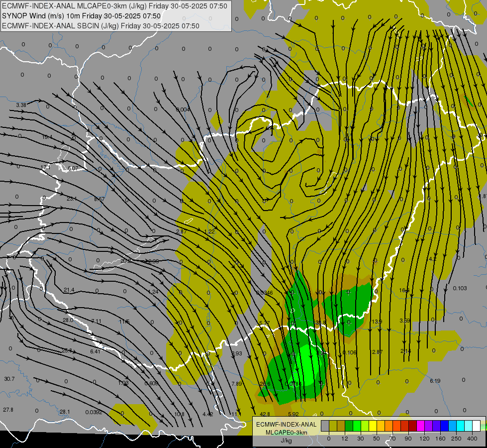Click the map value '25.8'
This screenshot has height=448, width=487.
[x=67, y=350]
